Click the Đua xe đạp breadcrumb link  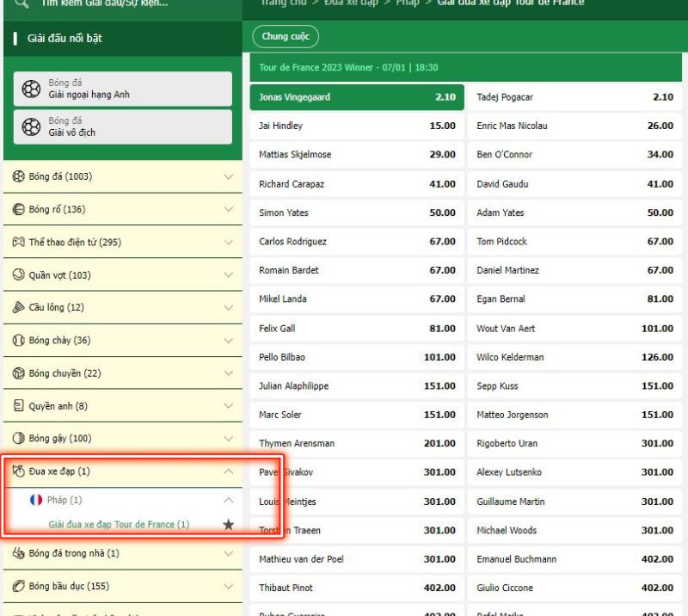pos(351,3)
